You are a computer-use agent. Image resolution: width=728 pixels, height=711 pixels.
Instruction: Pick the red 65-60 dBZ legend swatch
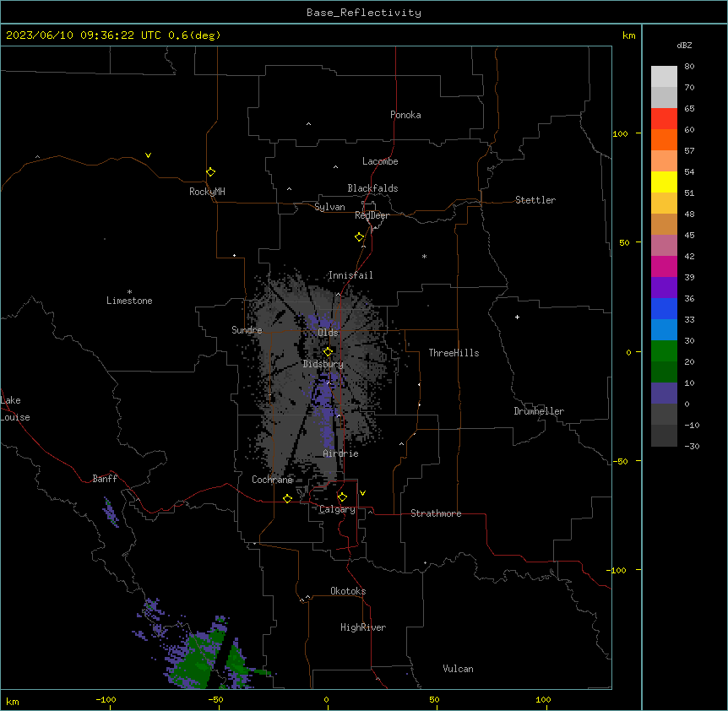[x=664, y=118]
